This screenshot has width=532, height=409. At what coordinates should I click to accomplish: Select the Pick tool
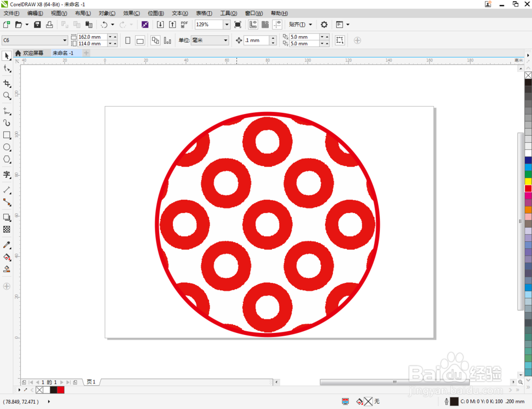coord(6,56)
